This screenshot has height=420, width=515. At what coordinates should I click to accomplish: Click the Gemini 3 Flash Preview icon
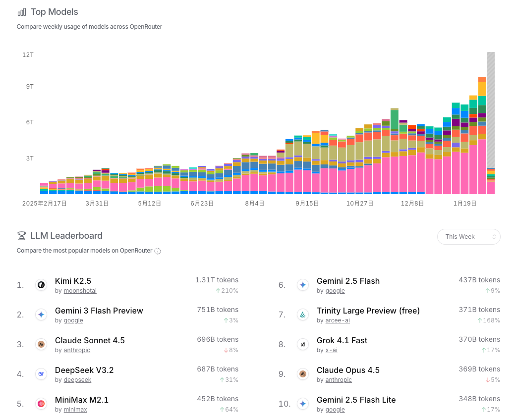pos(41,315)
